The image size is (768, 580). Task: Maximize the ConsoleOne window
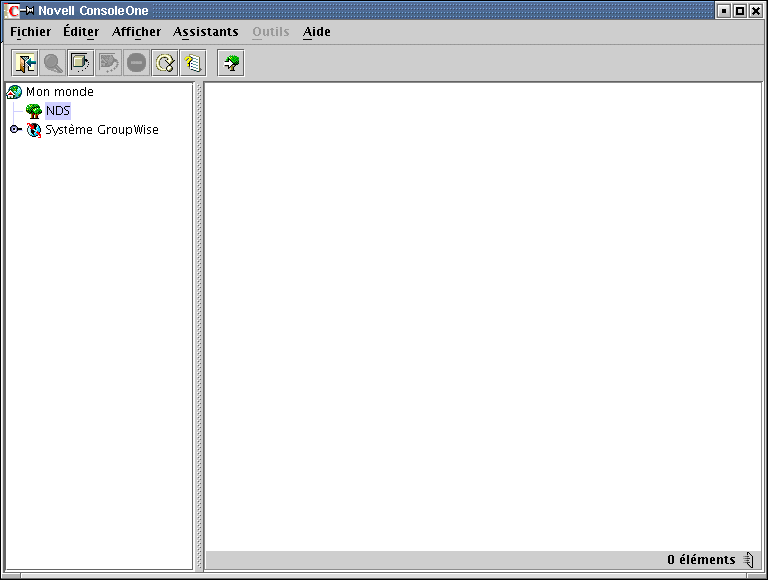(x=740, y=10)
